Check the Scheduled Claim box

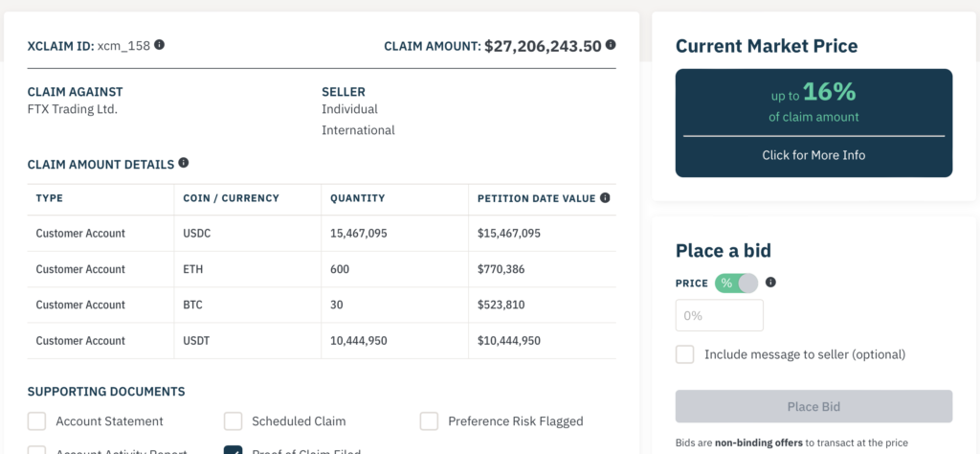[234, 420]
